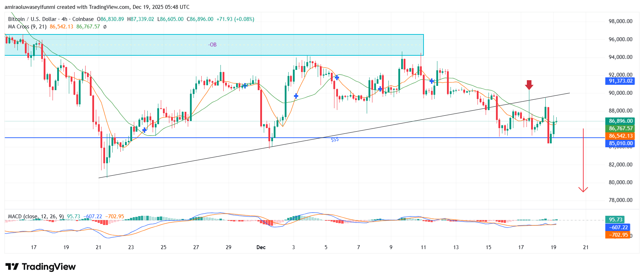Click the 29 date label on the time axis

click(228, 247)
